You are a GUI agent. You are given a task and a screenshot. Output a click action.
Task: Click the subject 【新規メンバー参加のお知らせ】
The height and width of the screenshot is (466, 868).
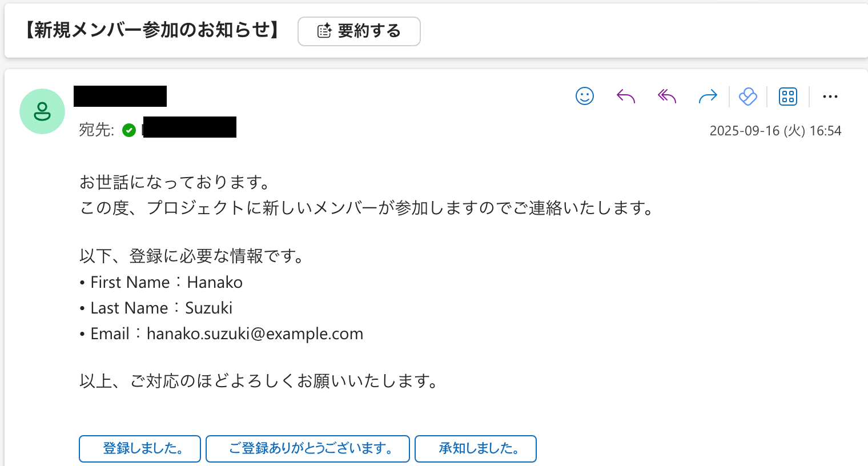(x=152, y=30)
